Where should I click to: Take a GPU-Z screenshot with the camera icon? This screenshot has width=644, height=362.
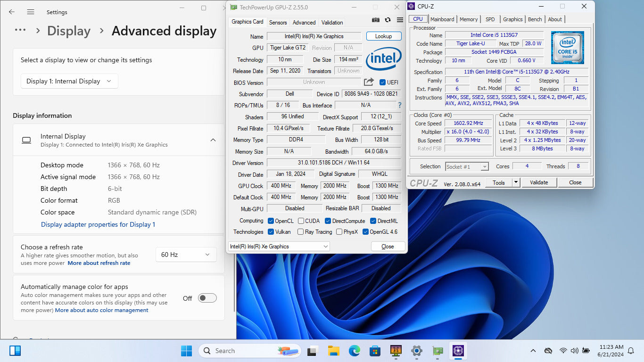coord(375,20)
